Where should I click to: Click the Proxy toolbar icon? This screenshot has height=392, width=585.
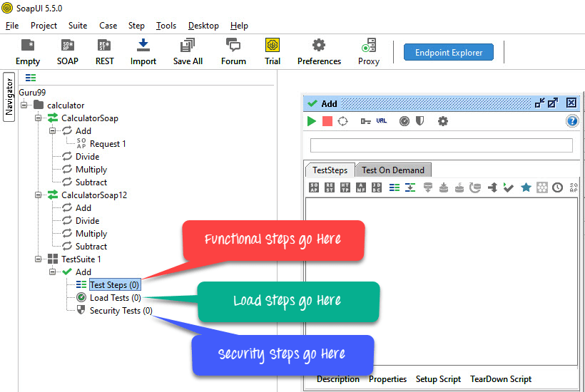[x=369, y=51]
